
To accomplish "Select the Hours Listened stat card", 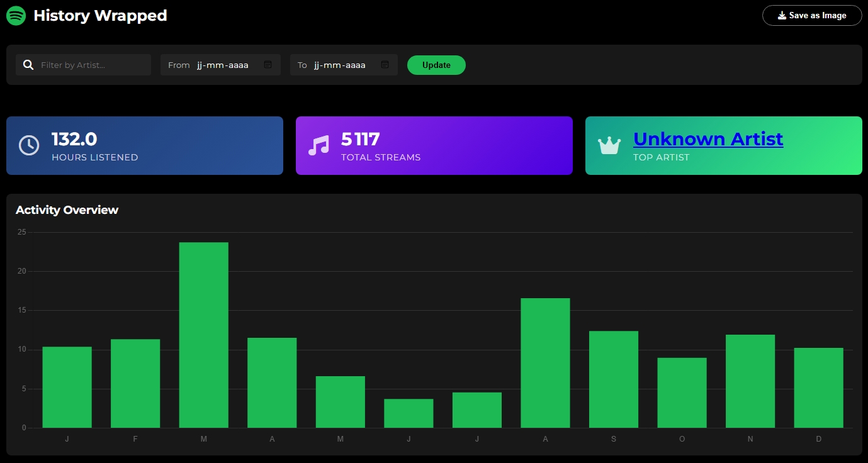I will click(x=144, y=145).
